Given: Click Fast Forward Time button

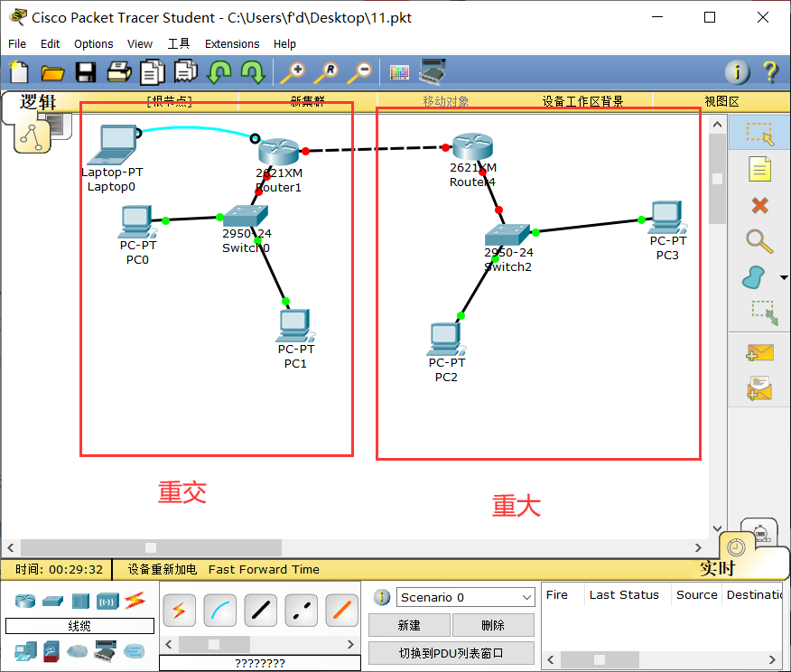Looking at the screenshot, I should coord(264,569).
